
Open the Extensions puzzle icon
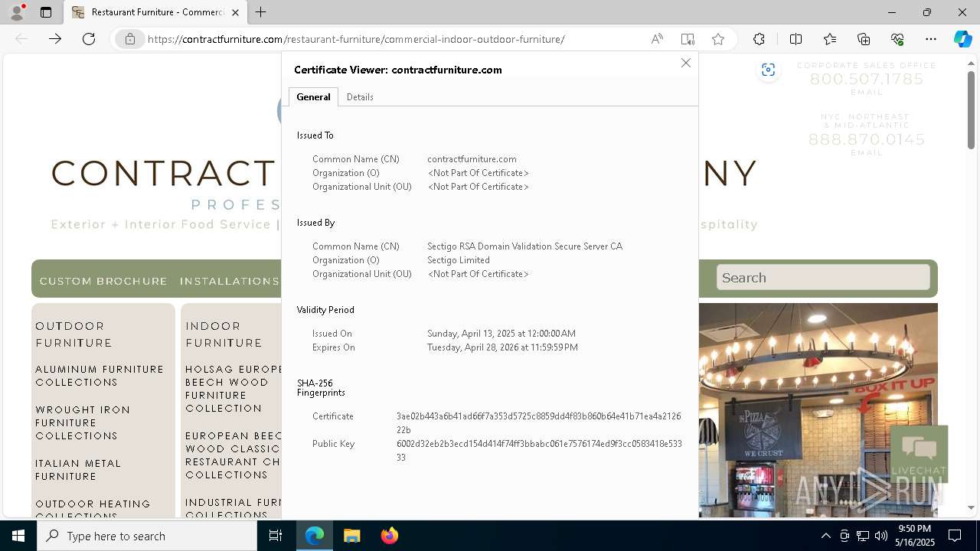coord(759,39)
